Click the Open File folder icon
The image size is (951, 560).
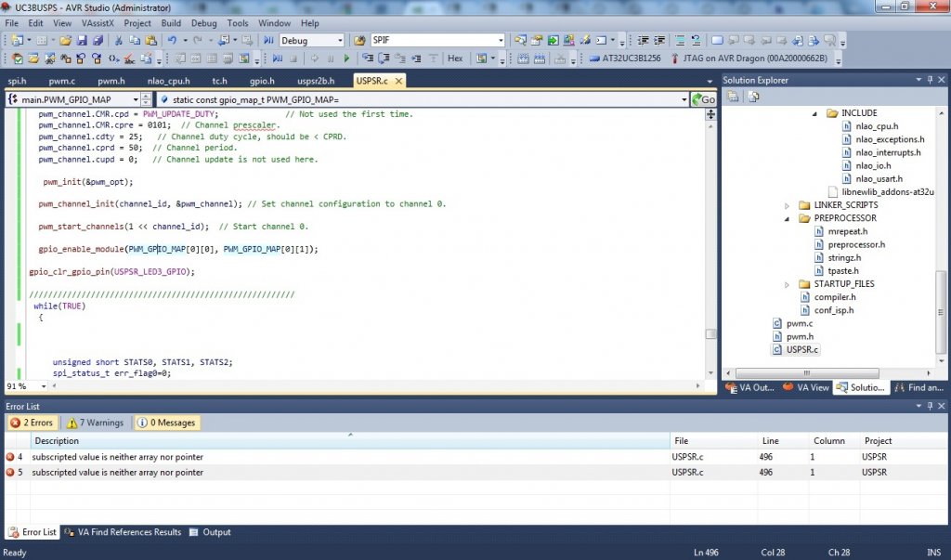click(66, 41)
